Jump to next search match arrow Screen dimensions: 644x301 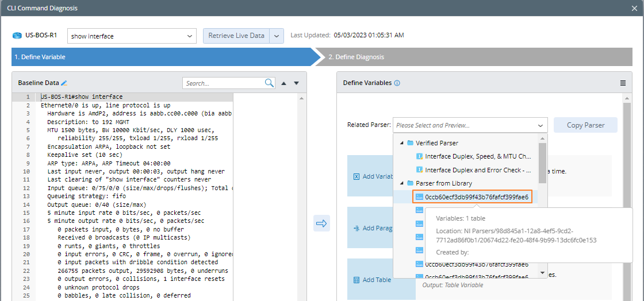297,83
